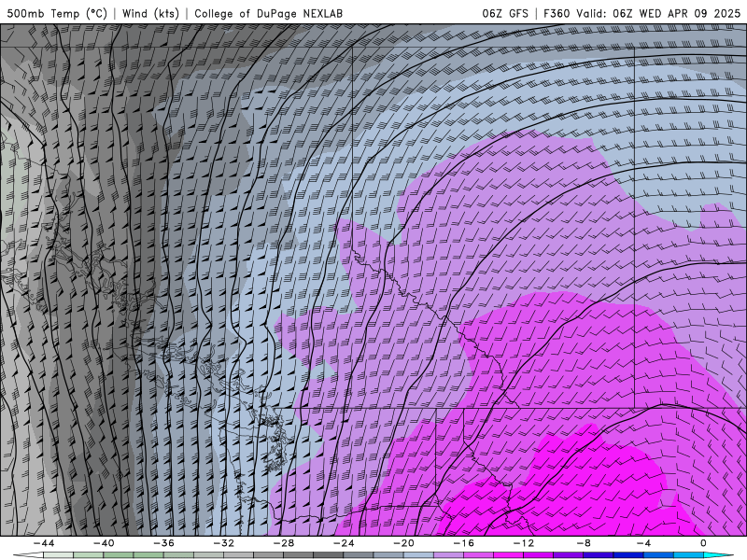Click the 'Wind (kts)' header label
The width and height of the screenshot is (747, 560).
150,13
